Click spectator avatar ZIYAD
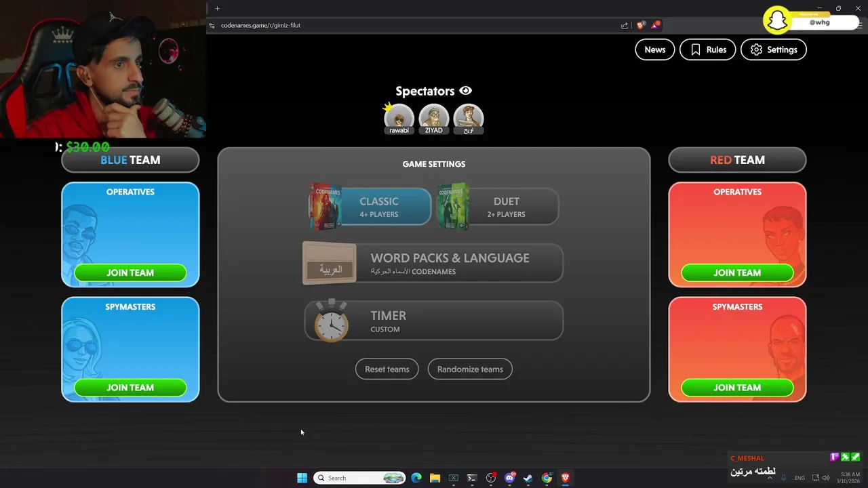 tap(433, 119)
